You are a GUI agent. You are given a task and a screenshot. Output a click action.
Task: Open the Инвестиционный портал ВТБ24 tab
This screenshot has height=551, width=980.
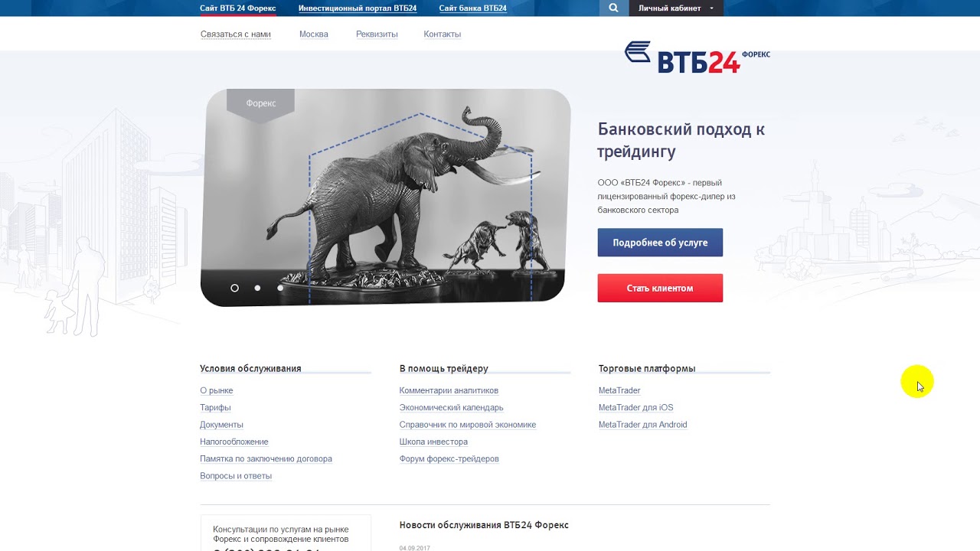point(358,8)
